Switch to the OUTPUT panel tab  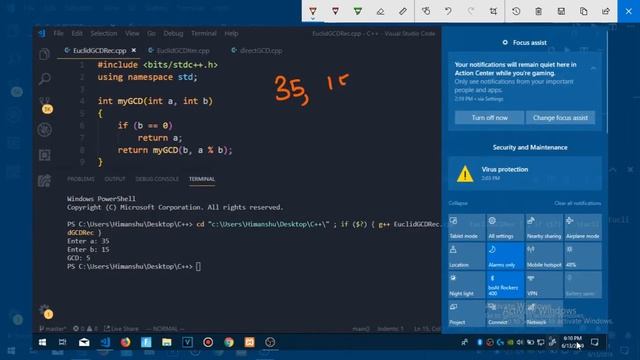point(115,179)
